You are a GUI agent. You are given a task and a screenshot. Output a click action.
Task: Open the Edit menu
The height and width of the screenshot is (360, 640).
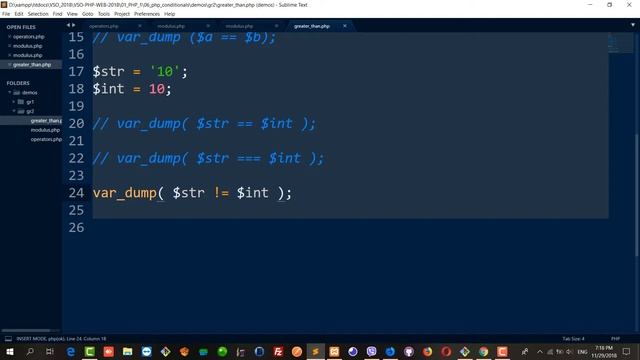[x=19, y=14]
